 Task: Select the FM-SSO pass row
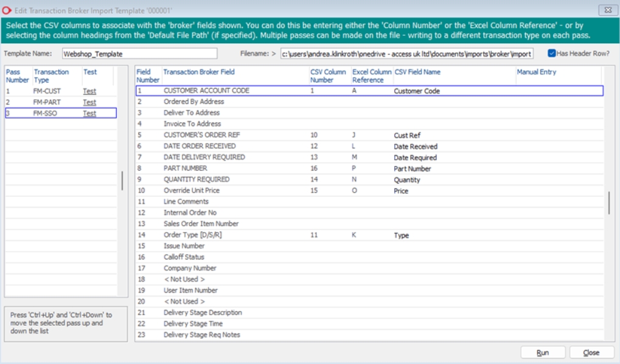(x=61, y=113)
